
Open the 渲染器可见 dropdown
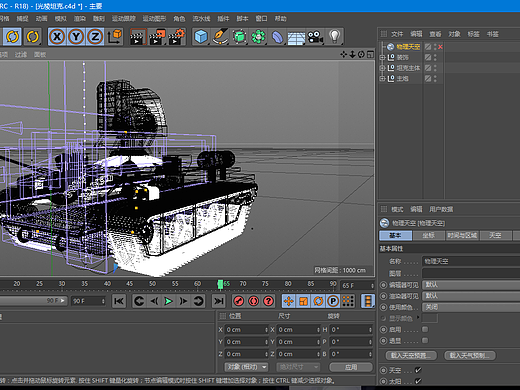[471, 296]
